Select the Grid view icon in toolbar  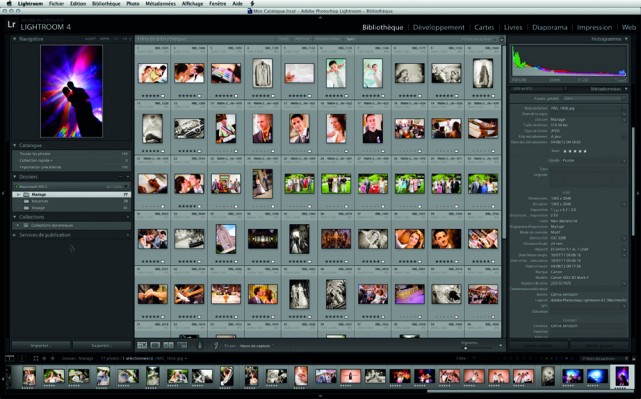[x=142, y=345]
